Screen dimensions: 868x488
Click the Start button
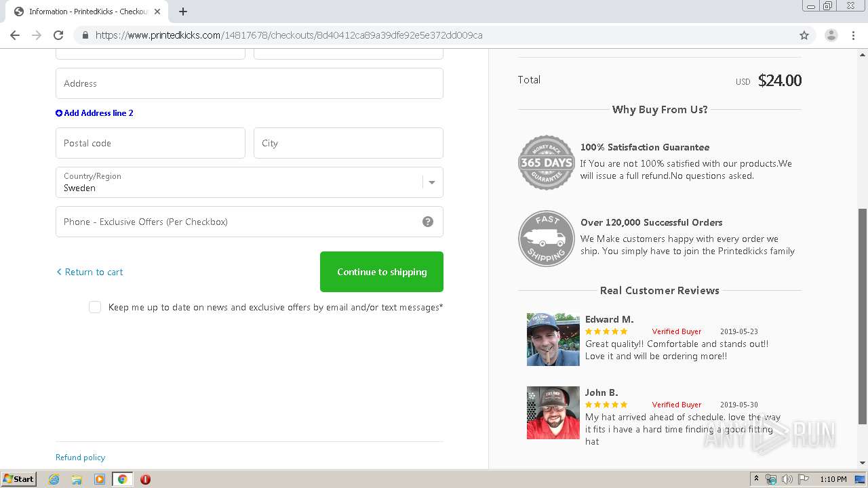(x=18, y=479)
